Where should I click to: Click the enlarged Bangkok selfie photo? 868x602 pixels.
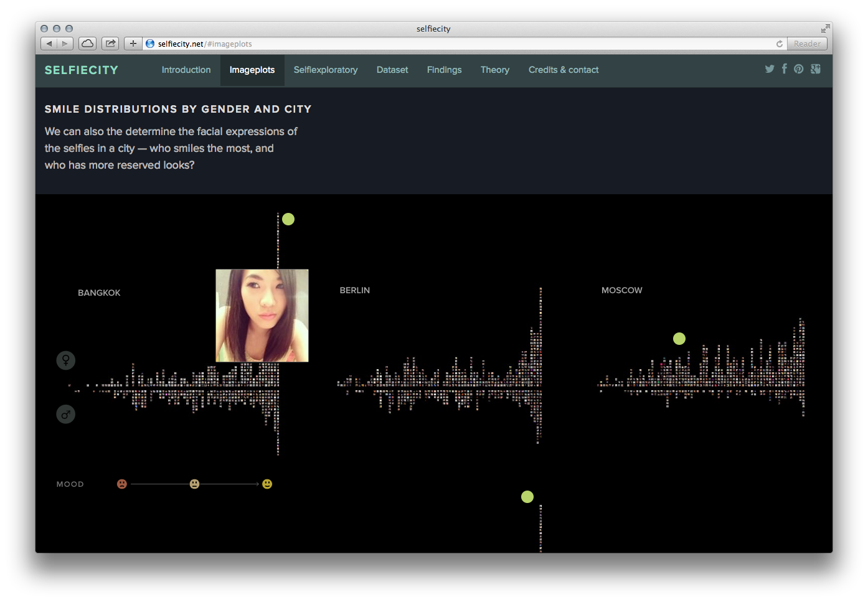click(262, 316)
